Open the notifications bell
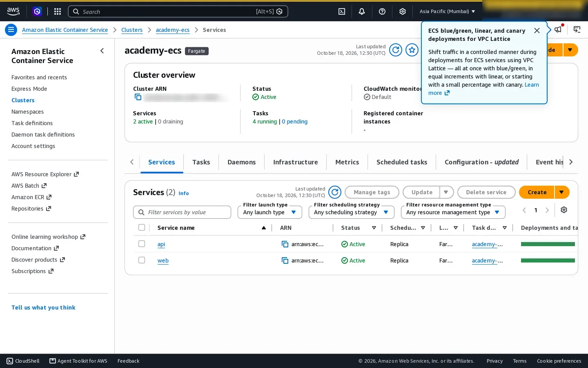Viewport: 588px width, 368px height. (x=362, y=11)
